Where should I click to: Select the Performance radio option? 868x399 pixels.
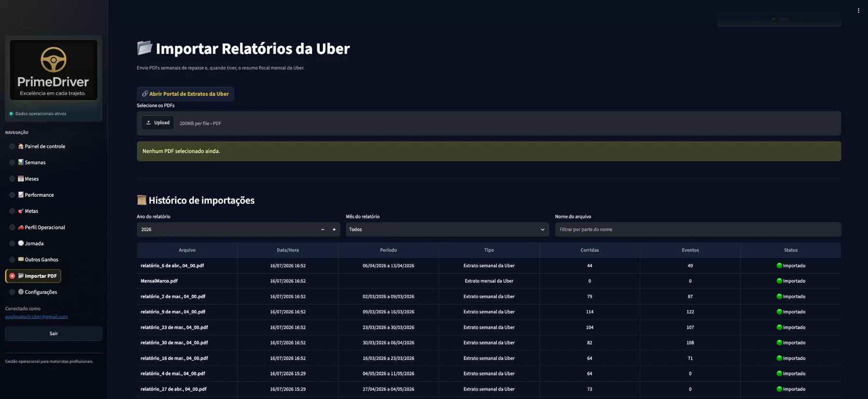point(12,195)
